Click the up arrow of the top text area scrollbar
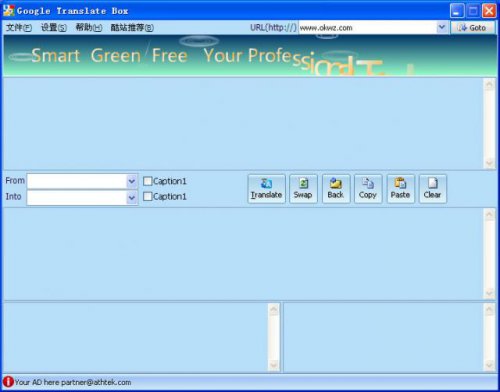The width and height of the screenshot is (500, 392). [x=489, y=84]
